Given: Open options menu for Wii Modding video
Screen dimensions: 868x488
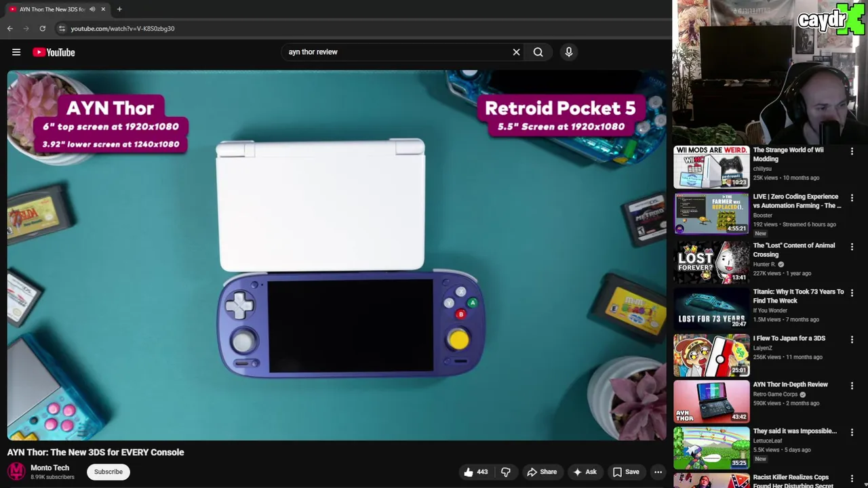Looking at the screenshot, I should pos(852,151).
